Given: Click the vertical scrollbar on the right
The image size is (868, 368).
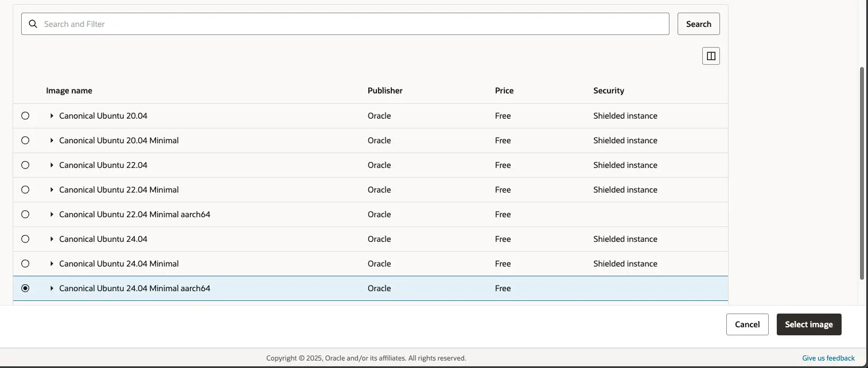Looking at the screenshot, I should tap(863, 172).
